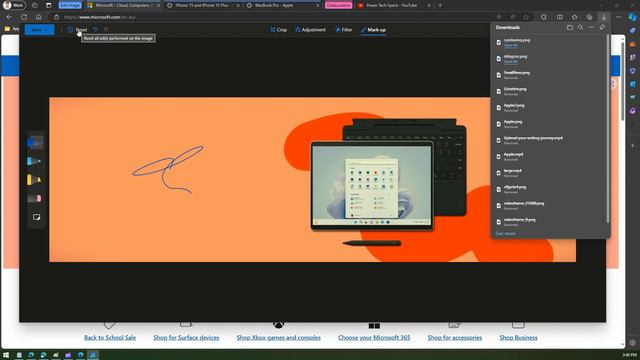This screenshot has height=360, width=640.
Task: Click the Downloads toolbar button in browser
Action: (x=604, y=17)
